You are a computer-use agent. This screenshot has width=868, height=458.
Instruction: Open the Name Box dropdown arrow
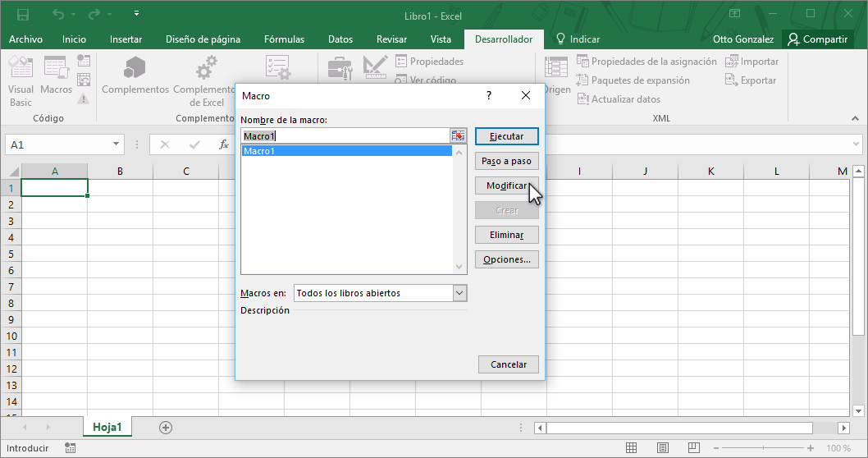pyautogui.click(x=116, y=144)
